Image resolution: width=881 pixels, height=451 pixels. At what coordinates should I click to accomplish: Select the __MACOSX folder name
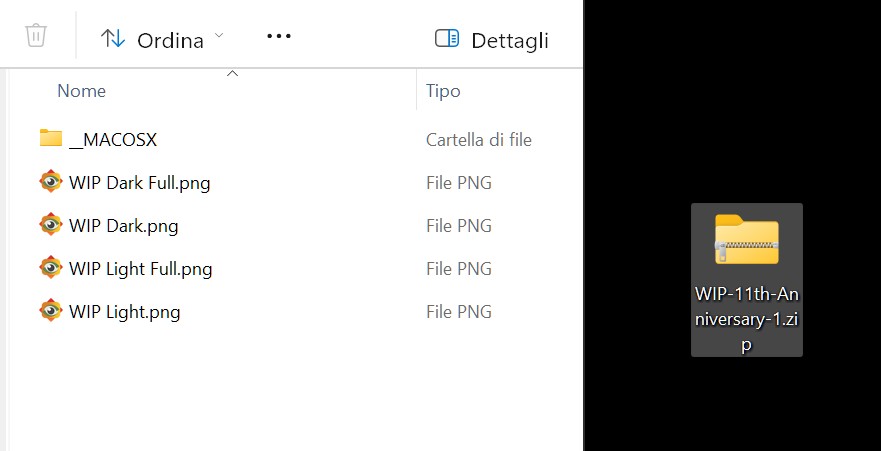pos(113,140)
